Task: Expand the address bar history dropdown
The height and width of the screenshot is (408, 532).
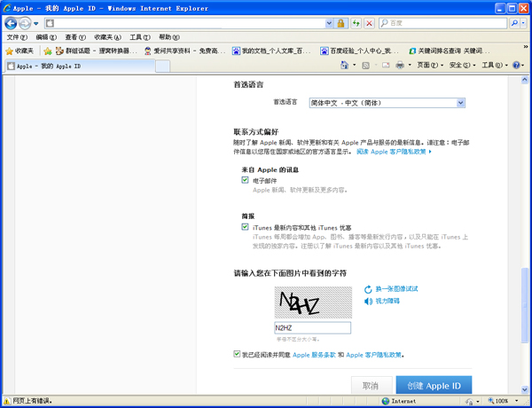Action: click(329, 23)
